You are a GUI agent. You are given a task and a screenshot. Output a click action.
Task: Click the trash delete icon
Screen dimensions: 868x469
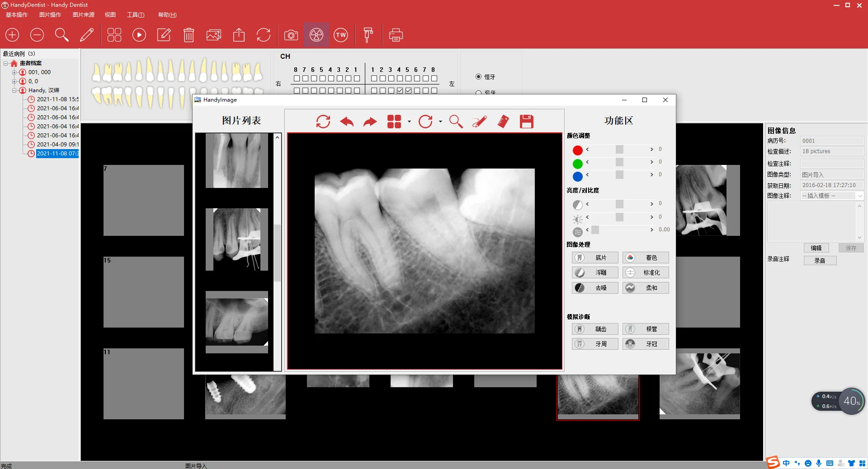coord(189,35)
